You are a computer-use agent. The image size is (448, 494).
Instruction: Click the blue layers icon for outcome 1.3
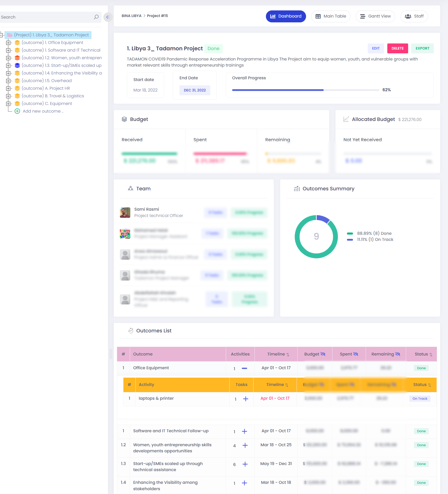pyautogui.click(x=17, y=65)
